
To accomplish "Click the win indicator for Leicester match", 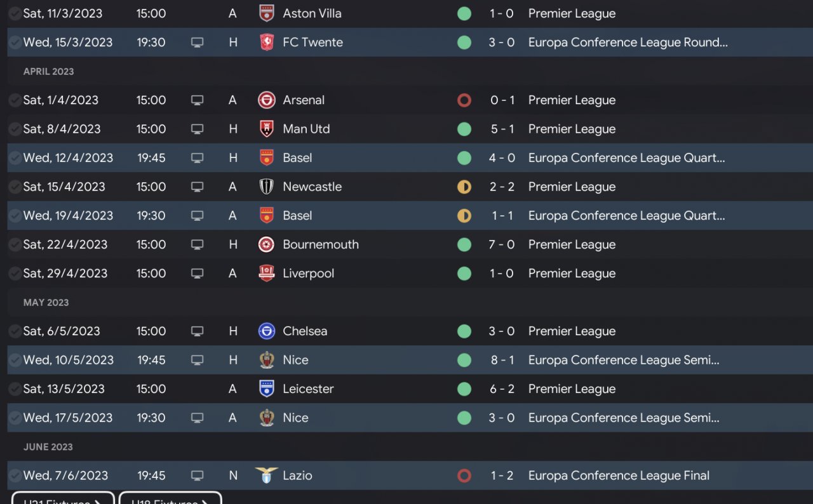I will [464, 389].
